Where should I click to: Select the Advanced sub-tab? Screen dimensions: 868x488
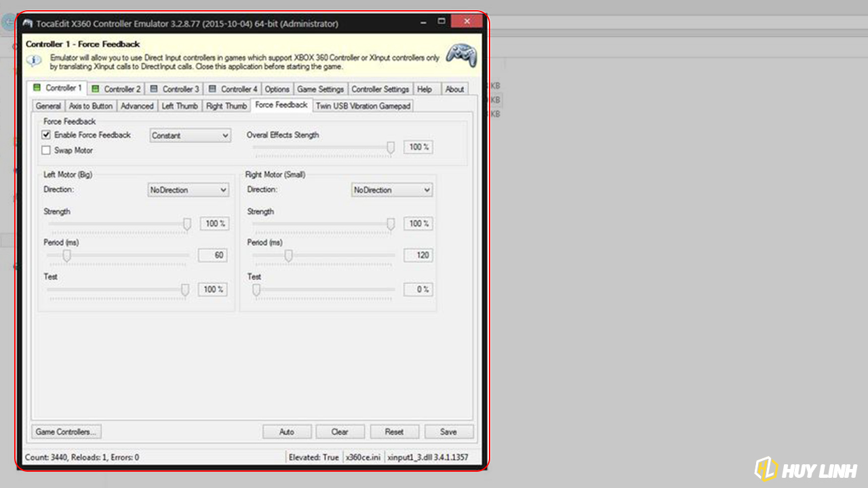[137, 106]
